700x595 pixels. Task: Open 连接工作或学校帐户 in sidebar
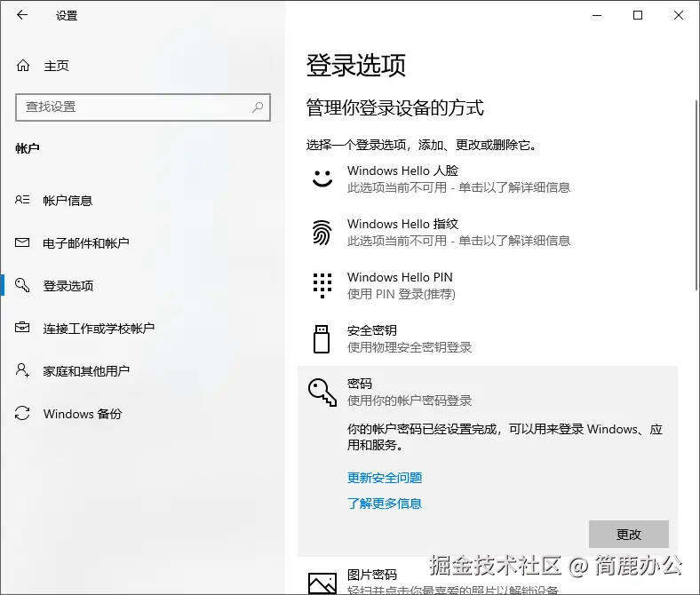click(x=143, y=328)
